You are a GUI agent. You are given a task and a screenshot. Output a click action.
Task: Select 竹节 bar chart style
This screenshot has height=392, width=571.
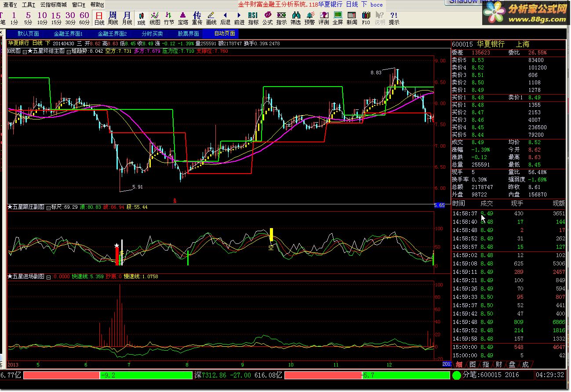coord(169,18)
